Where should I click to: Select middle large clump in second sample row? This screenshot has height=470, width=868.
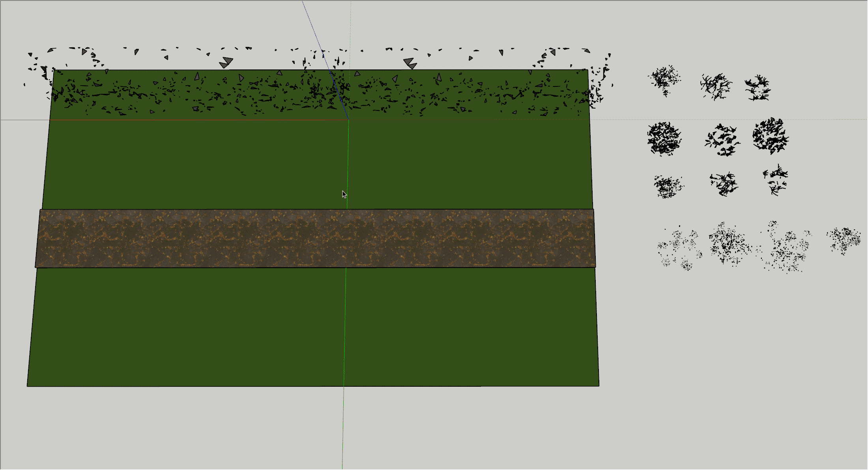[722, 140]
